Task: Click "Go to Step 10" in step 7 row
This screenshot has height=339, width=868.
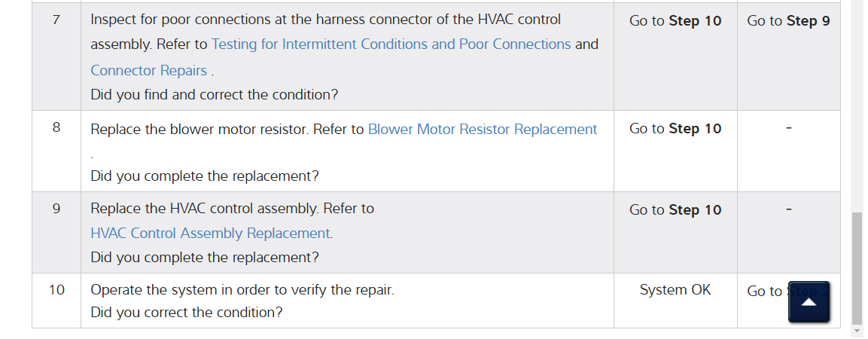Action: 675,21
